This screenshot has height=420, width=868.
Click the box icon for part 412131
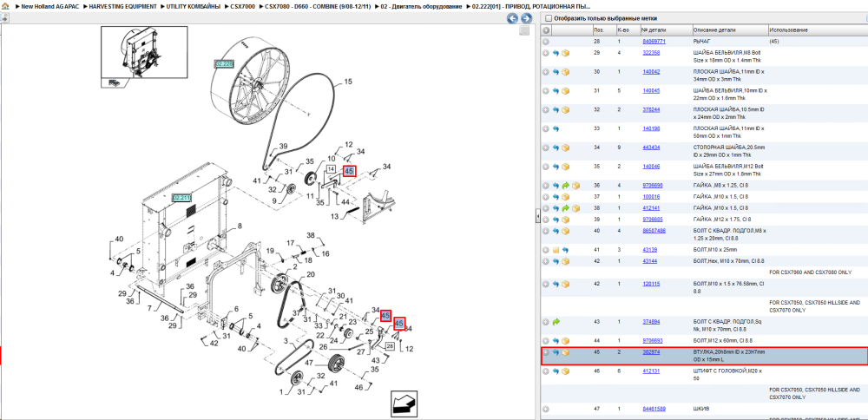coord(565,371)
